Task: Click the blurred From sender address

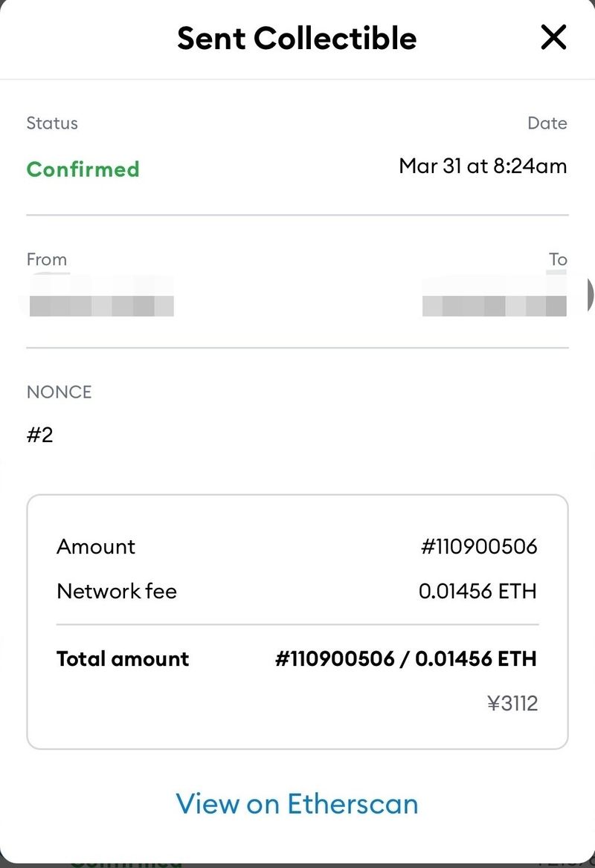Action: point(102,305)
